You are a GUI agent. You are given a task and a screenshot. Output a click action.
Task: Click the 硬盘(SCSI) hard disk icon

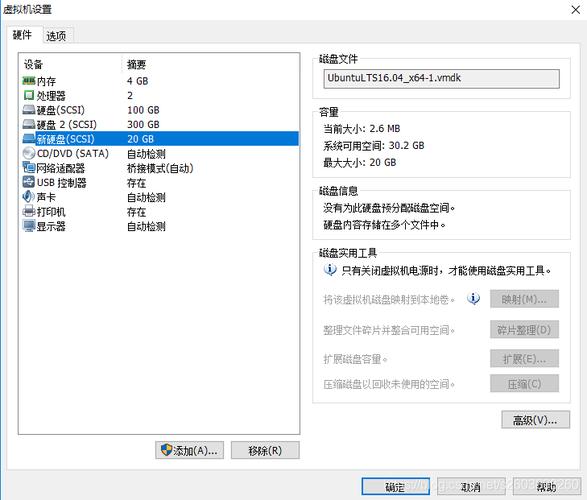29,110
